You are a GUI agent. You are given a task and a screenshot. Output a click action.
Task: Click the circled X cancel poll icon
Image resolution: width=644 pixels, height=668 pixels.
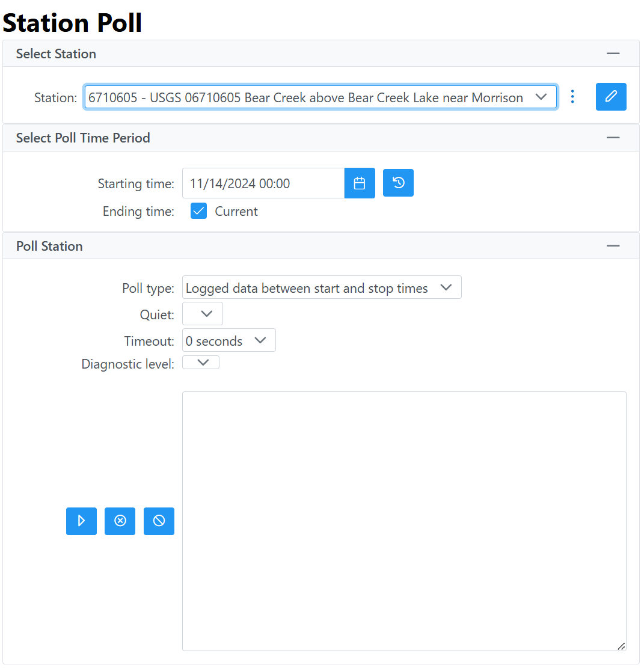tap(120, 521)
